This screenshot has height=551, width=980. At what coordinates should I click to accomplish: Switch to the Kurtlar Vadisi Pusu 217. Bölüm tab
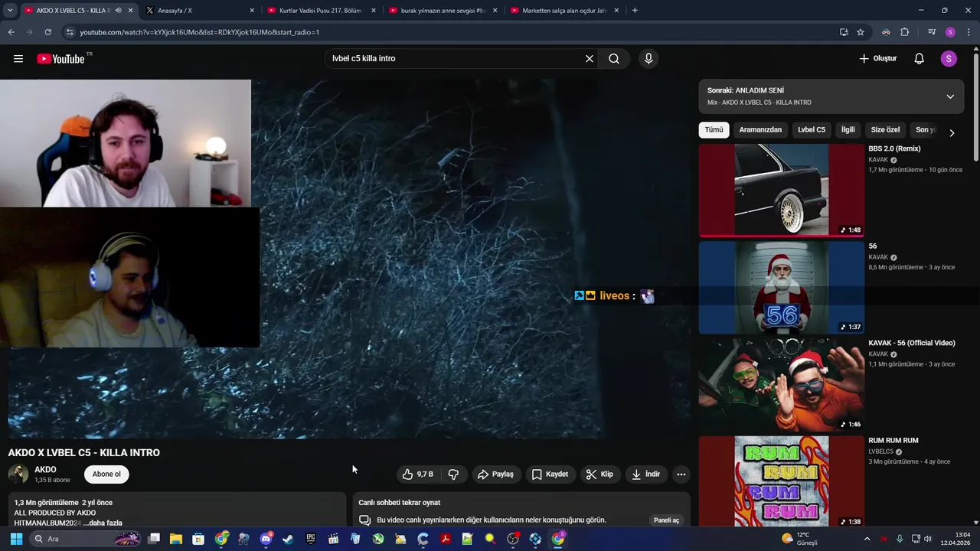click(322, 11)
